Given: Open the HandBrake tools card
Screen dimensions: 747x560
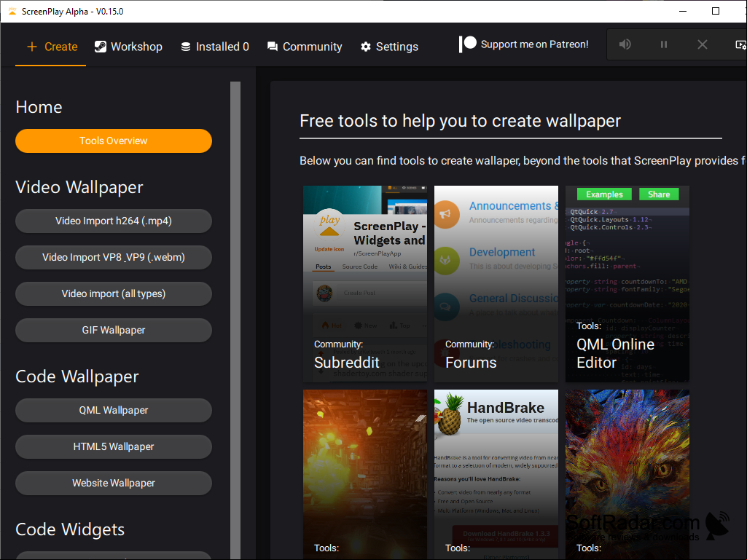Looking at the screenshot, I should pos(496,474).
